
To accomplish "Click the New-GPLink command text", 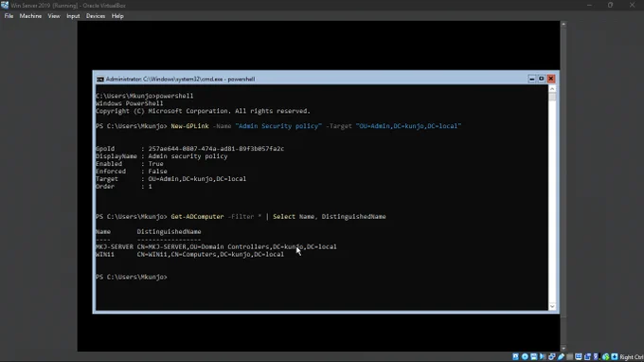I will [x=189, y=126].
